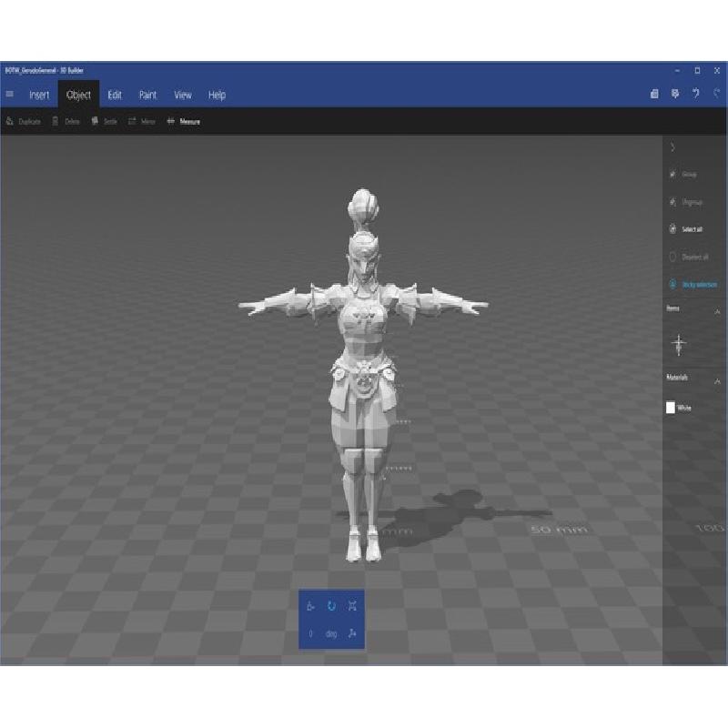Click the axis icon beside deg
Screen dimensions: 728x728
point(352,633)
